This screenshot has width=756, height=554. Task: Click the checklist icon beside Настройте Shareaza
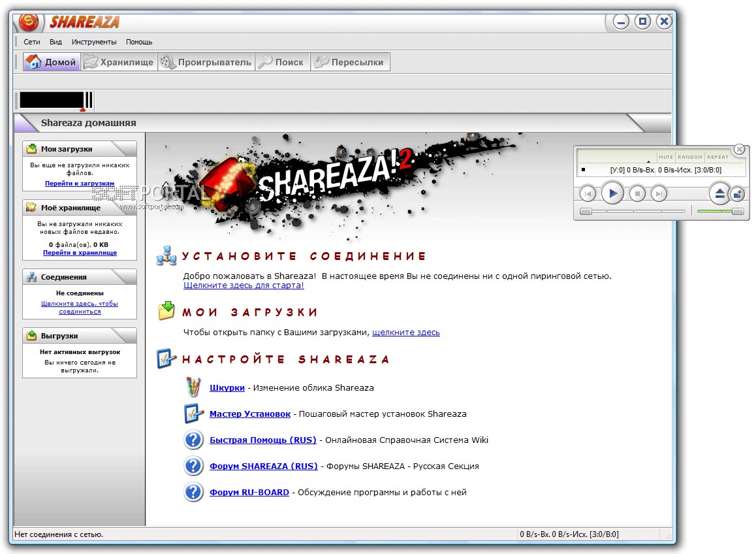(x=166, y=359)
